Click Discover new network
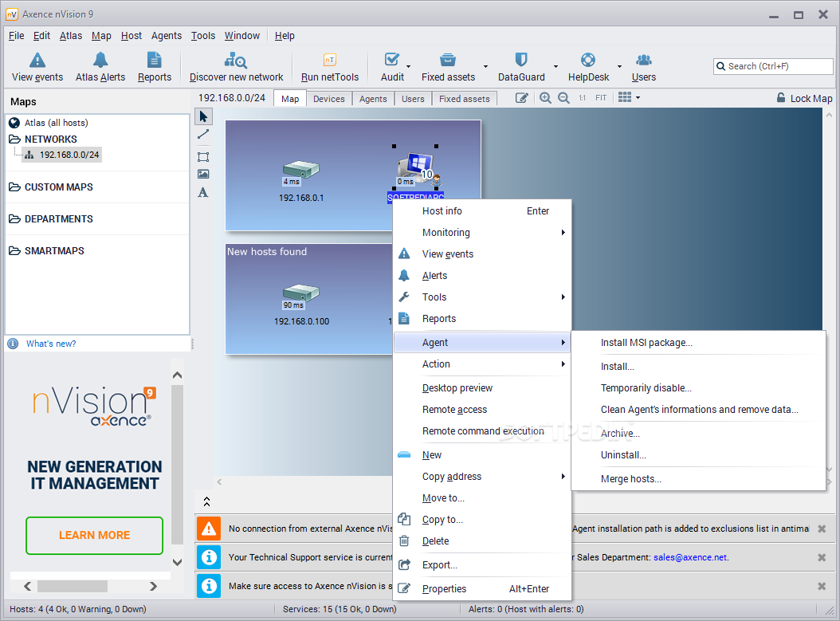The width and height of the screenshot is (840, 621). pyautogui.click(x=236, y=67)
